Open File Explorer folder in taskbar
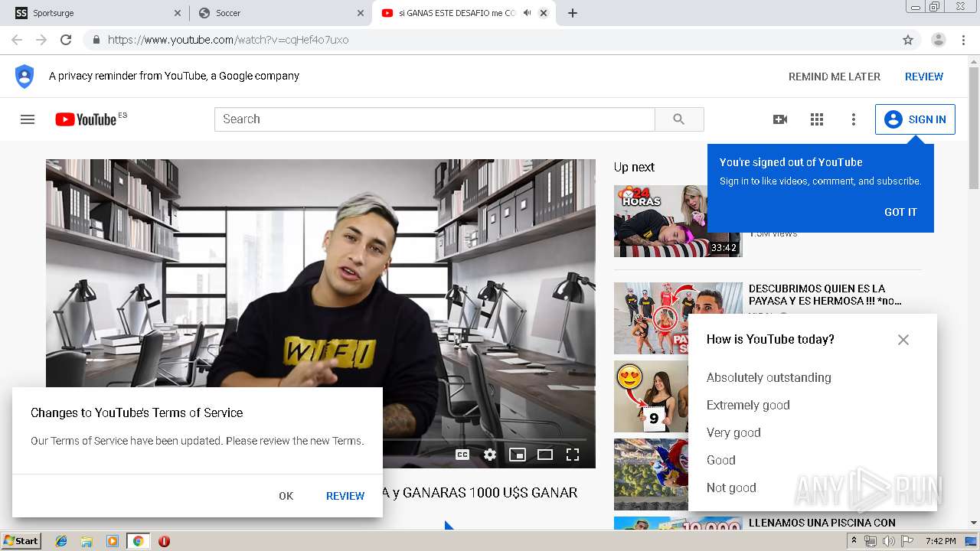The width and height of the screenshot is (980, 551). click(87, 541)
